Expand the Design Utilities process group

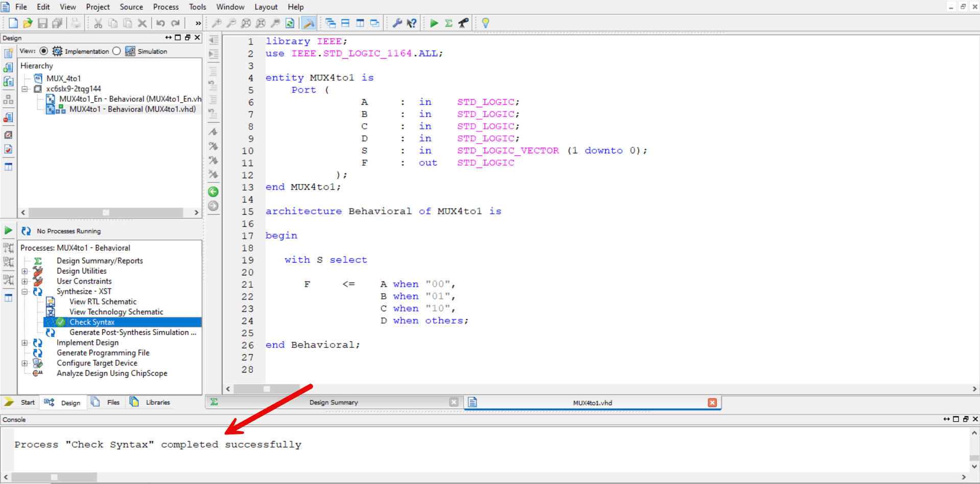coord(25,271)
